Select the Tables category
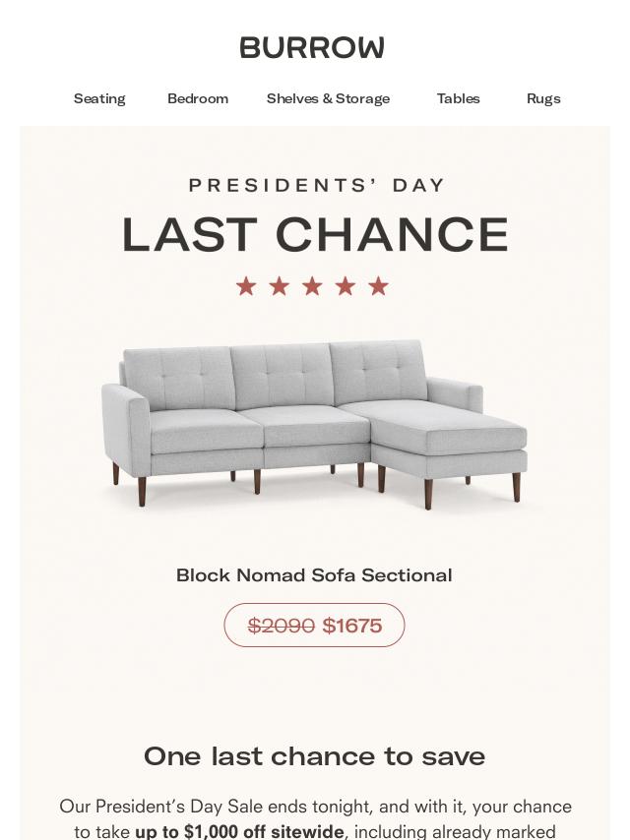This screenshot has height=840, width=630. pyautogui.click(x=459, y=98)
